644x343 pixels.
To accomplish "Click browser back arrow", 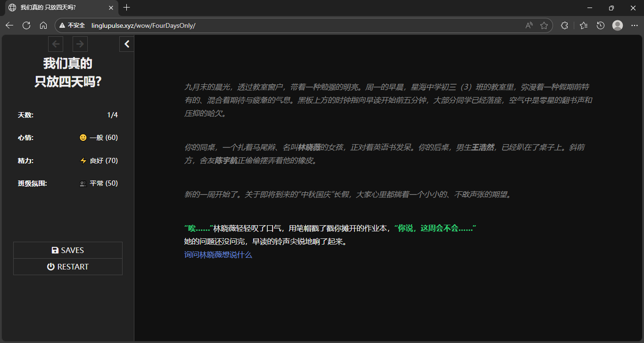I will 9,25.
